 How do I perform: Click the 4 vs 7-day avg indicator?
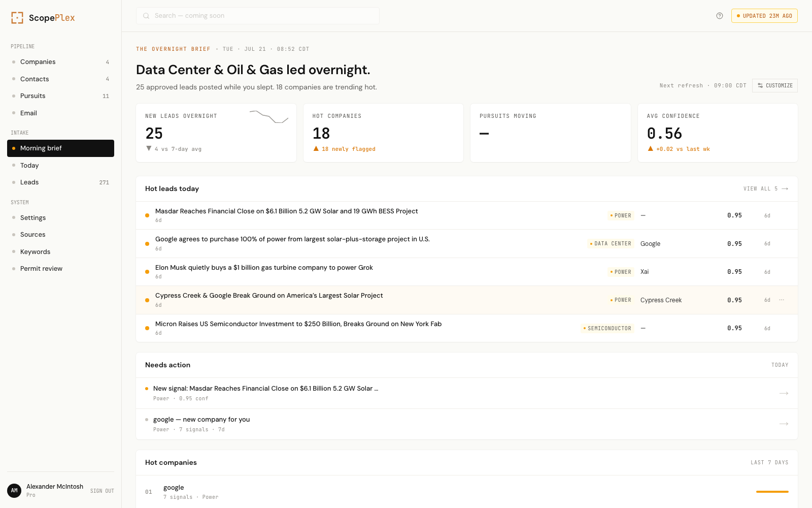pyautogui.click(x=174, y=149)
